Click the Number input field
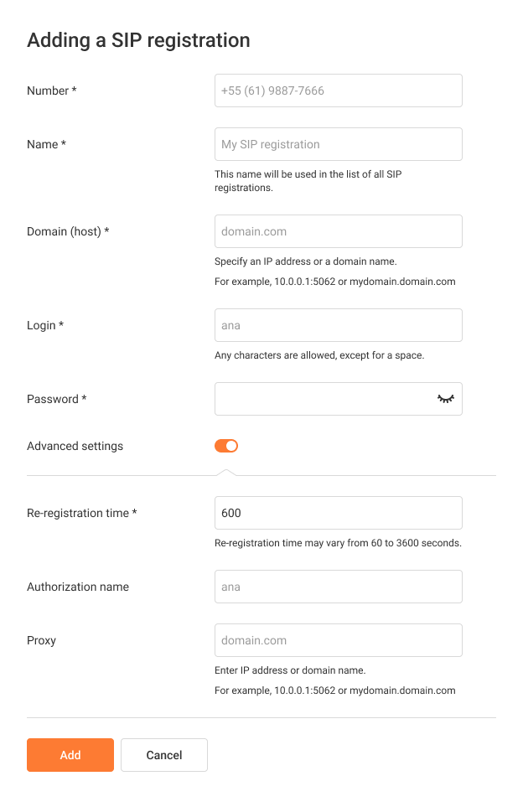This screenshot has width=523, height=812. (x=338, y=91)
